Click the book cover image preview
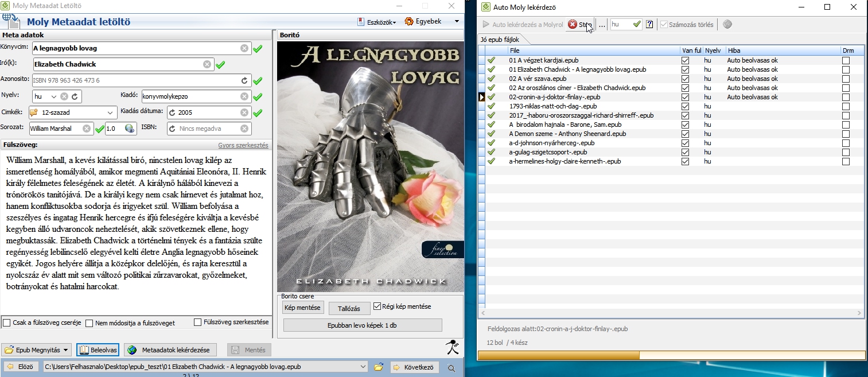This screenshot has width=868, height=377. [x=370, y=166]
